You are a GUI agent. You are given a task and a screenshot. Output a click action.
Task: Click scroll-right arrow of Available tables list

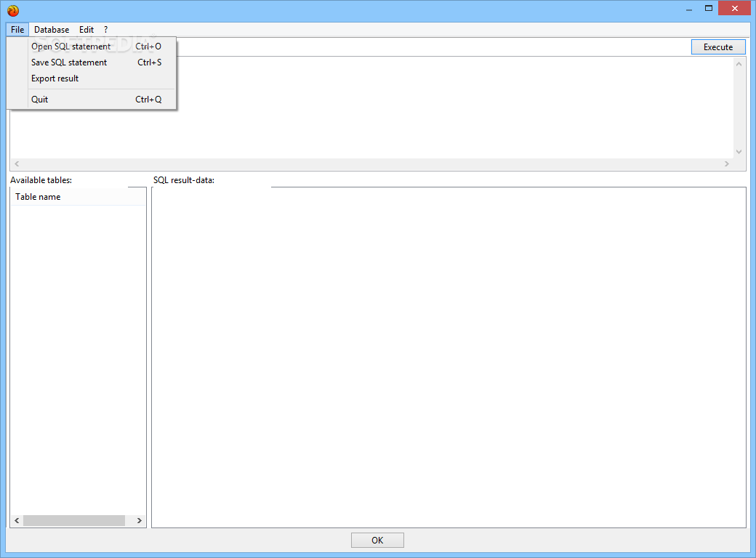click(x=140, y=520)
